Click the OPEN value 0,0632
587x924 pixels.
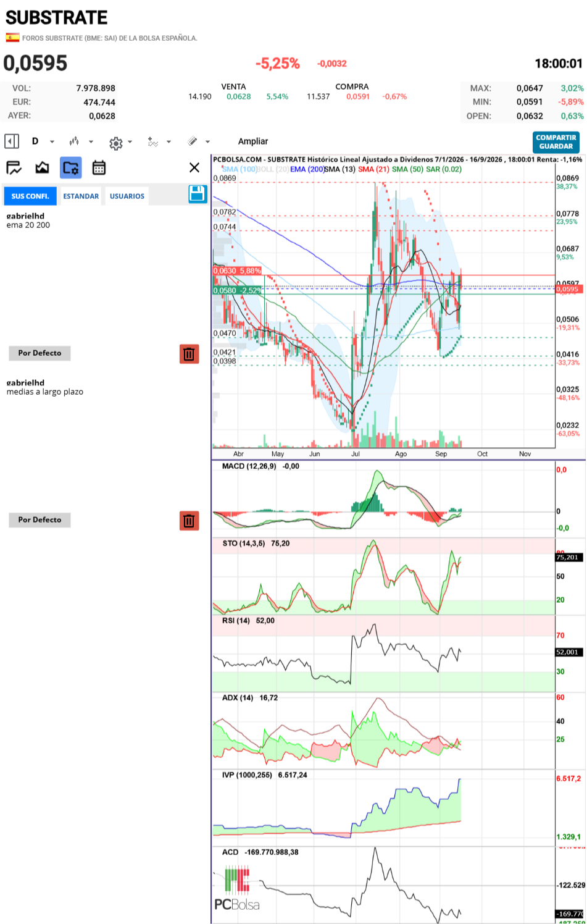click(x=530, y=116)
